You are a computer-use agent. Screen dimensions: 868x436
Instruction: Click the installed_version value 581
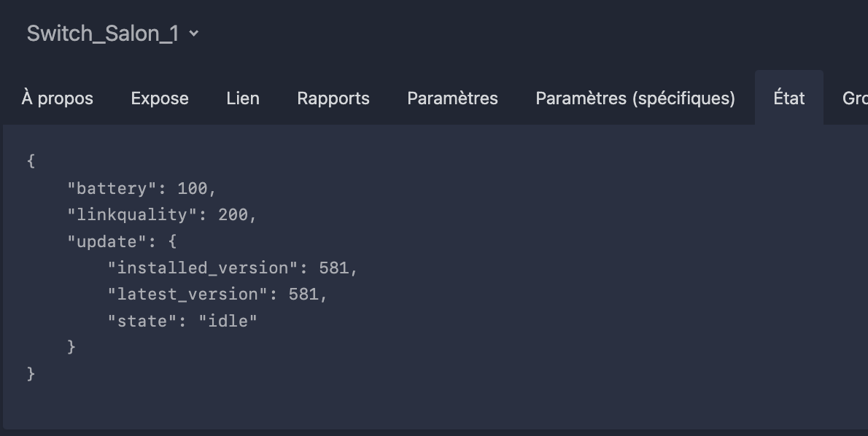334,268
